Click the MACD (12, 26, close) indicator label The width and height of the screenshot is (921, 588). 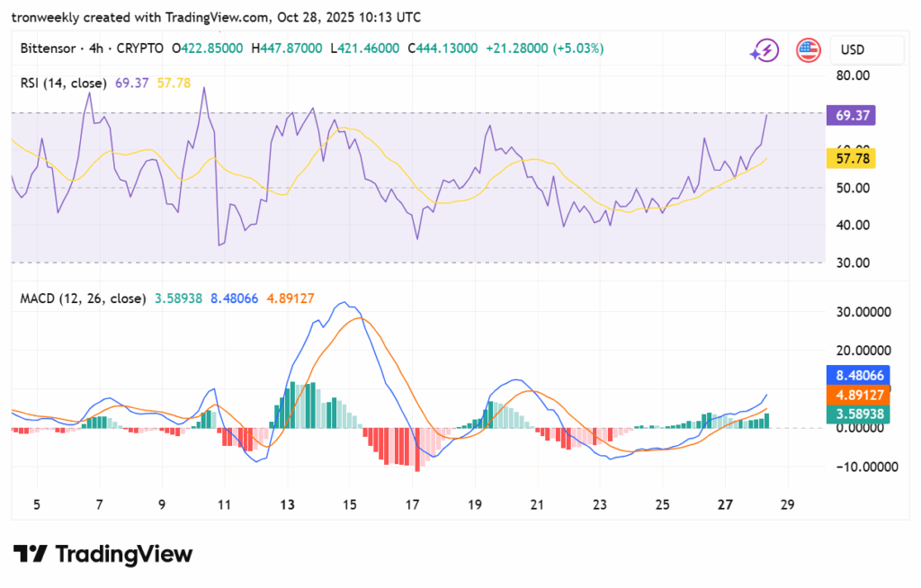pos(83,298)
